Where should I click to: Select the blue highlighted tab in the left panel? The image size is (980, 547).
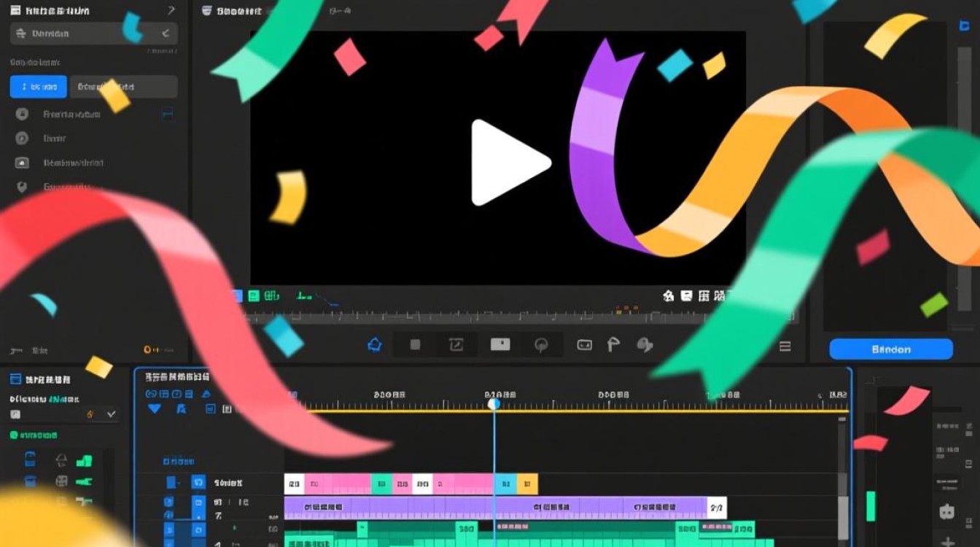39,87
